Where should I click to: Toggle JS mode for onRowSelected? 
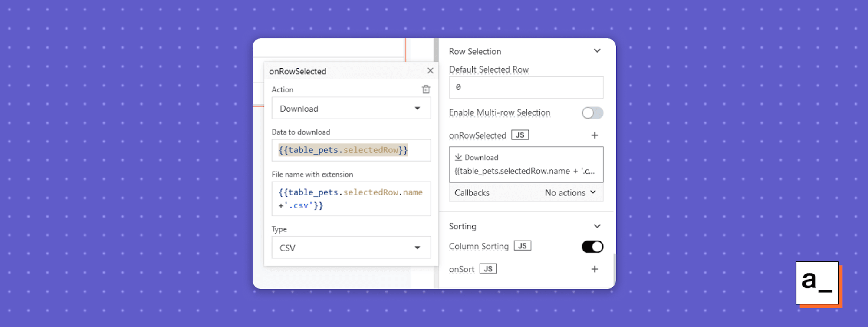point(520,135)
